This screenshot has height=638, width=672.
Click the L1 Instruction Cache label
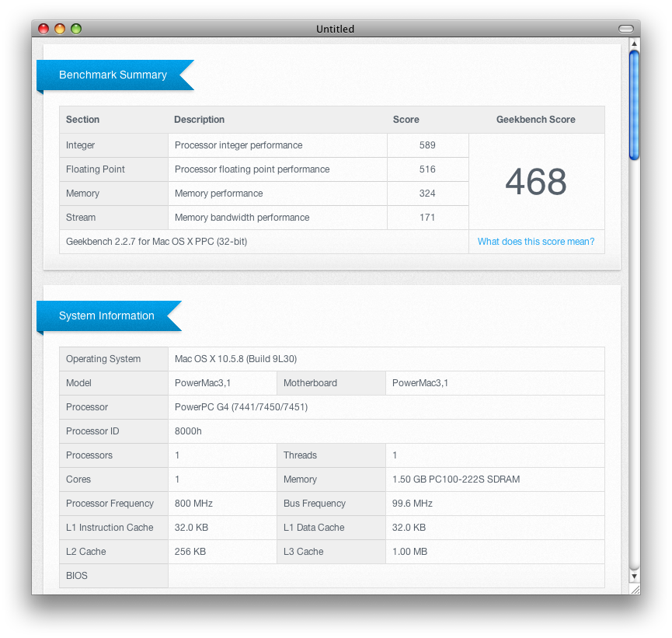[x=110, y=528]
